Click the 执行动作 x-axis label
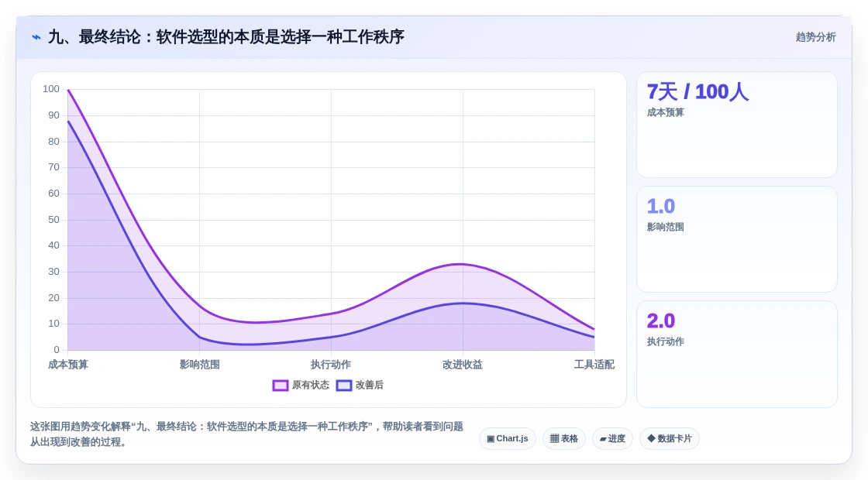 (x=331, y=365)
